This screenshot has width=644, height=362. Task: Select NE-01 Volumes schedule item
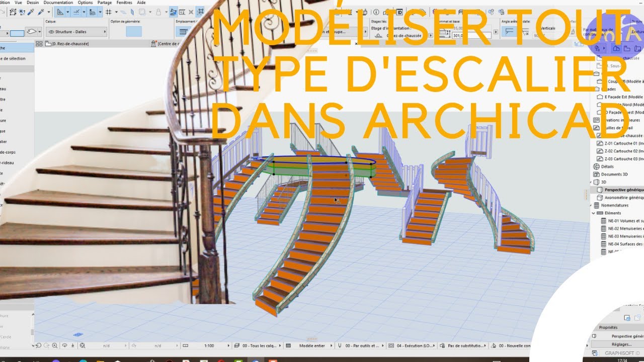(x=622, y=221)
